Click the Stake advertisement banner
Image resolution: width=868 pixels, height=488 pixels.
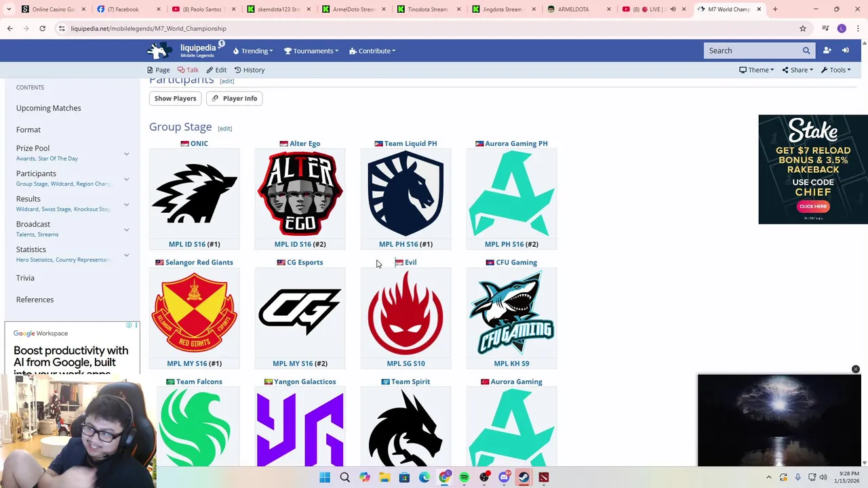[x=813, y=169]
